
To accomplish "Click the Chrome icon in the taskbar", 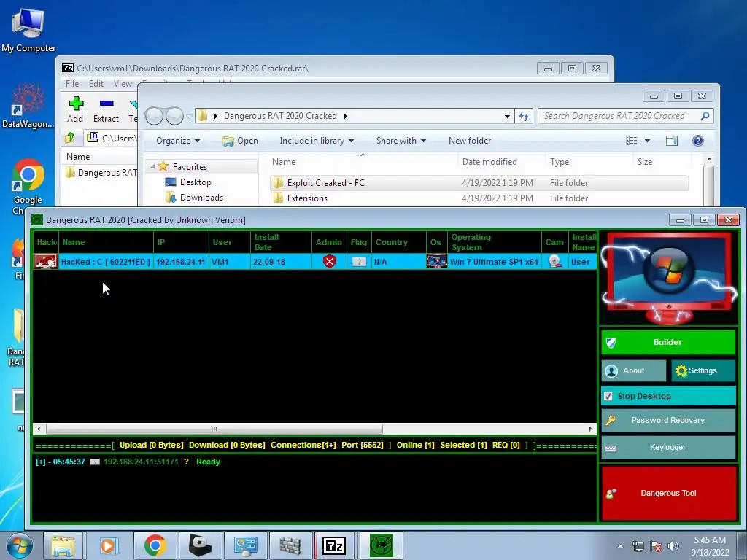I will 155,545.
